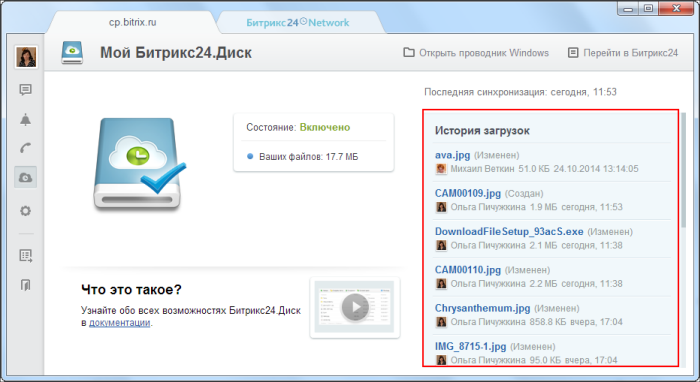
Task: Open the phone calls sidebar icon
Action: pos(25,148)
